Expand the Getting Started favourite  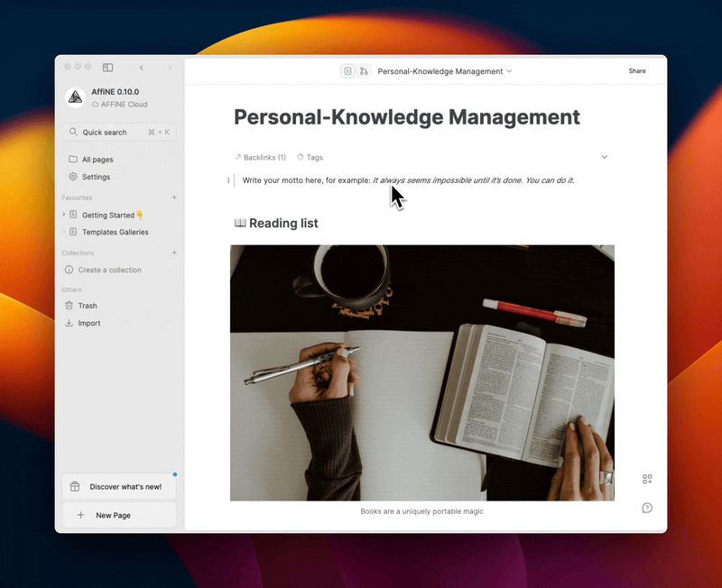click(x=64, y=215)
